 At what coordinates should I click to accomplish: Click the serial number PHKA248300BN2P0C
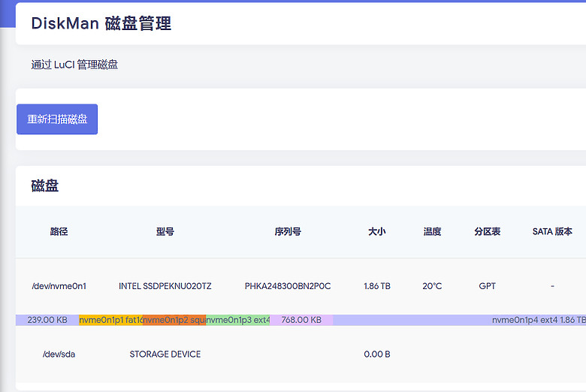click(288, 286)
